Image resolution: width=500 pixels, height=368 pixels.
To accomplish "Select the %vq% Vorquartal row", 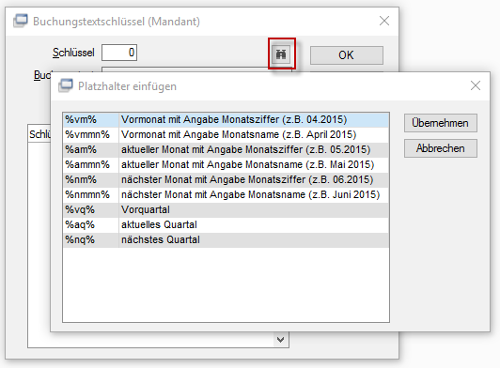I will (226, 210).
